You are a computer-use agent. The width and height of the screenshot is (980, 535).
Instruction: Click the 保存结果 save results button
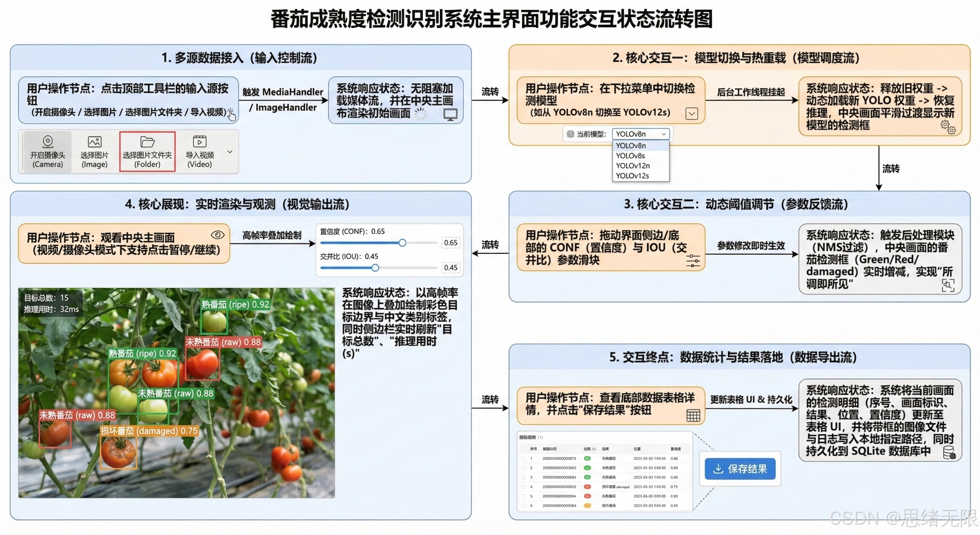click(x=740, y=469)
